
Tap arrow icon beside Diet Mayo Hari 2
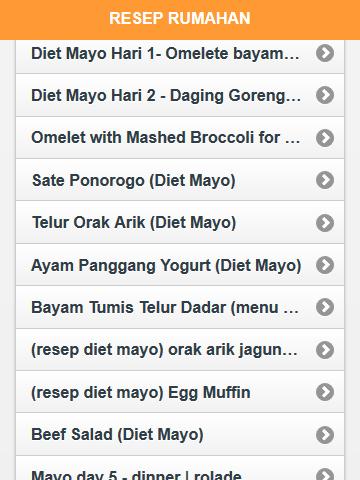(325, 95)
